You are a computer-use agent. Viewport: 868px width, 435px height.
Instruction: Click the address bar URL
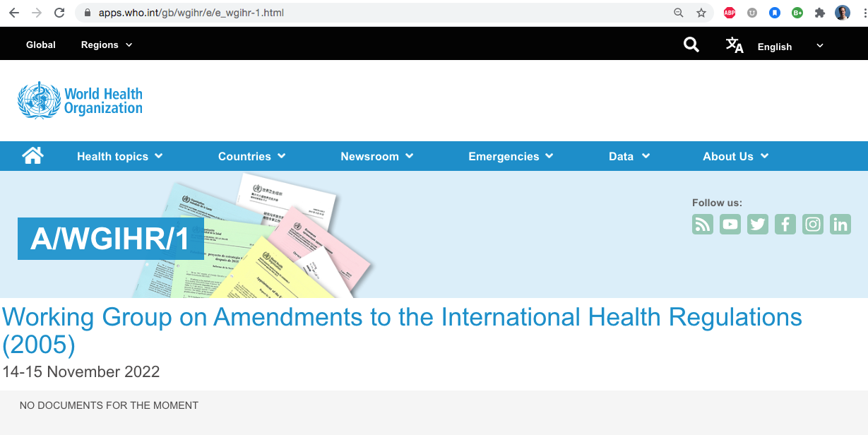[x=191, y=13]
